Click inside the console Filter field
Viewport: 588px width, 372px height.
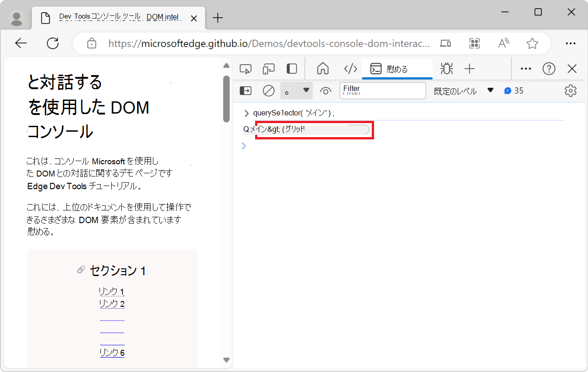(x=382, y=91)
